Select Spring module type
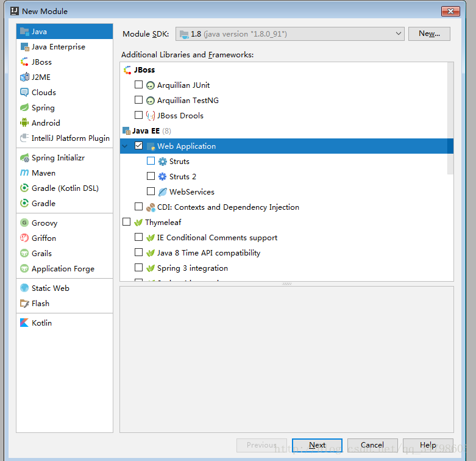476x461 pixels. pos(65,107)
